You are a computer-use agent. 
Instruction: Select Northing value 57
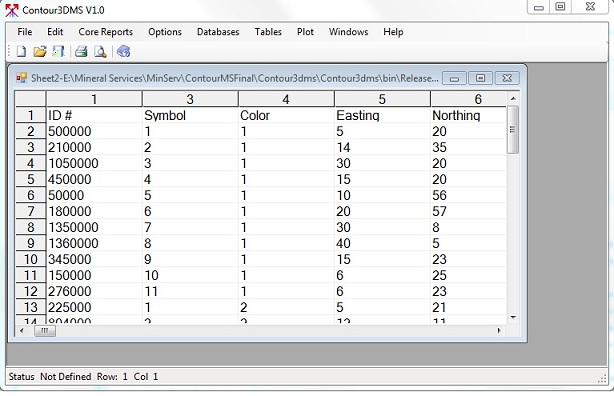[468, 211]
